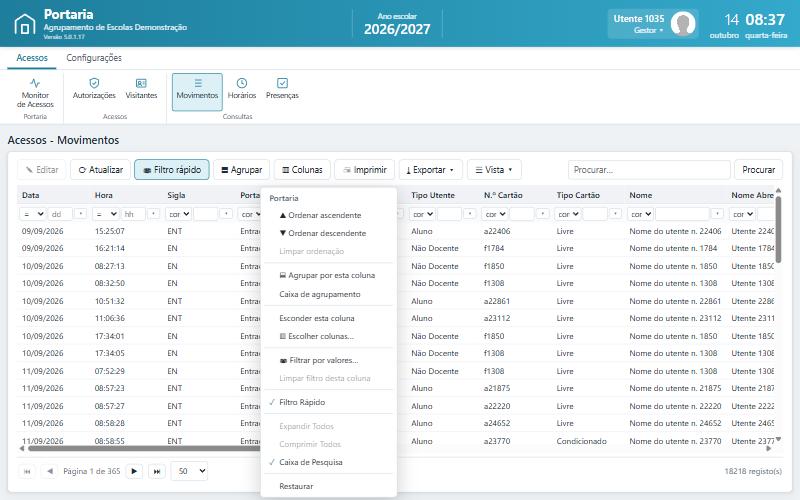Open the Gestor user role dropdown
This screenshot has width=800, height=500.
[648, 30]
